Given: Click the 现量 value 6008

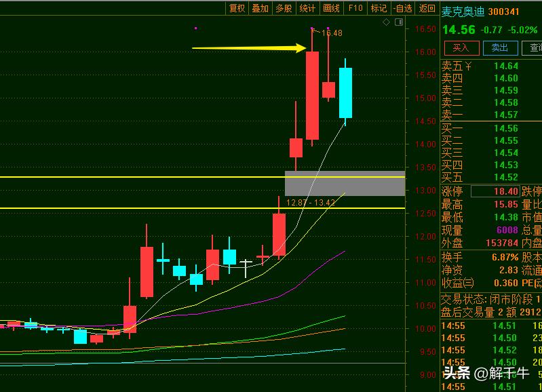Looking at the screenshot, I should pos(507,230).
